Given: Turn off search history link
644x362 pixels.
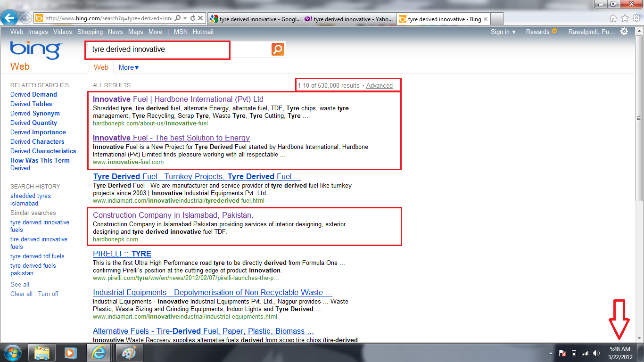Looking at the screenshot, I should pyautogui.click(x=48, y=294).
